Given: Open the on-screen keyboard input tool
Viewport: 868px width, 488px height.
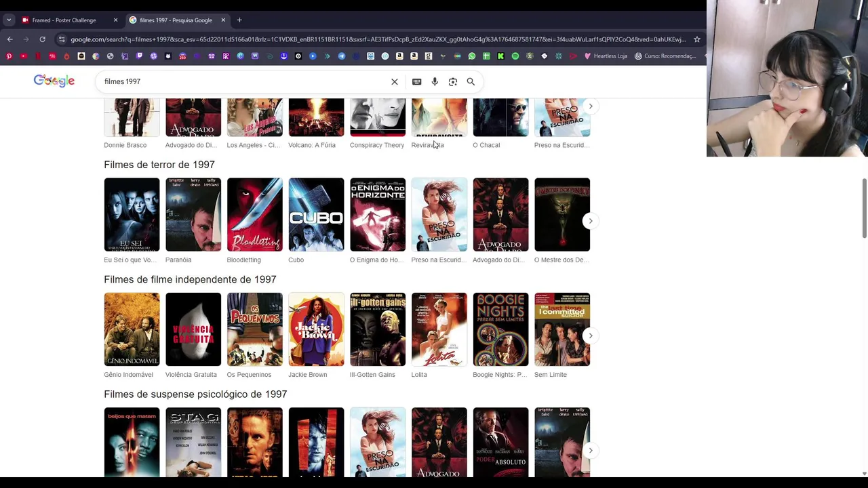Looking at the screenshot, I should [417, 81].
